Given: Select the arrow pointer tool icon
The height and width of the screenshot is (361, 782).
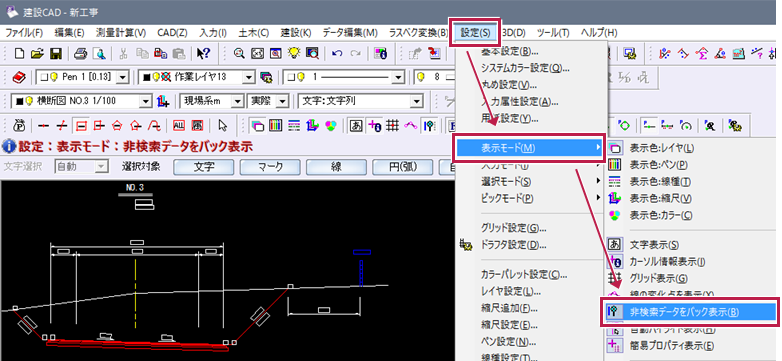Looking at the screenshot, I should tap(222, 125).
